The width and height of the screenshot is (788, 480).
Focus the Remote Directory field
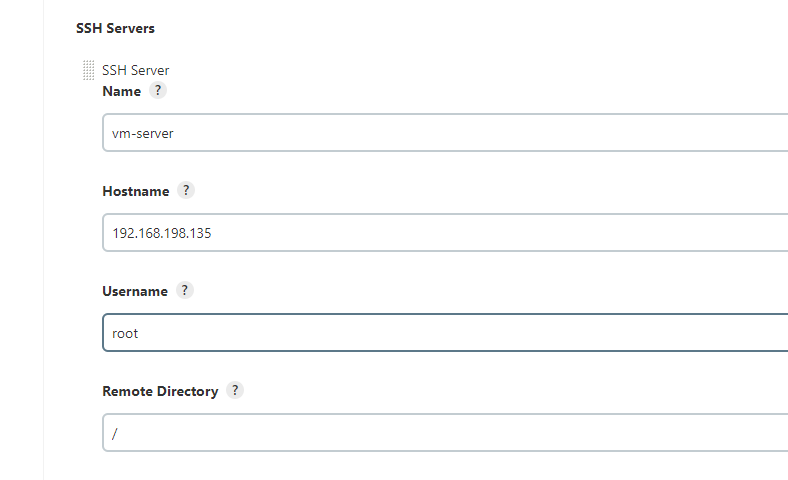pyautogui.click(x=445, y=433)
